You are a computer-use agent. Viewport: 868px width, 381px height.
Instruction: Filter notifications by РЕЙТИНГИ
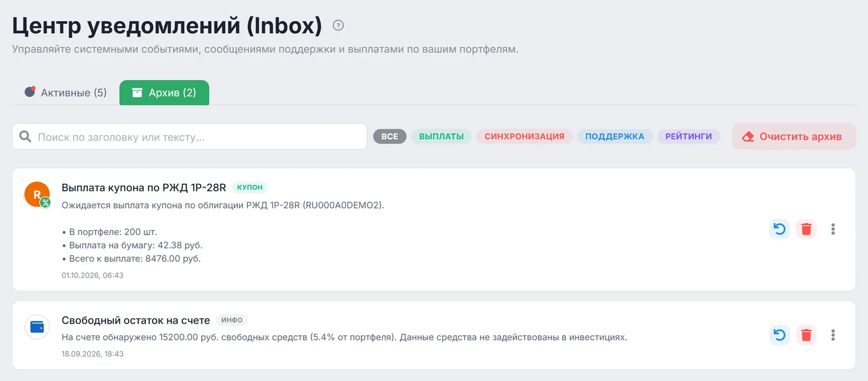pyautogui.click(x=688, y=137)
